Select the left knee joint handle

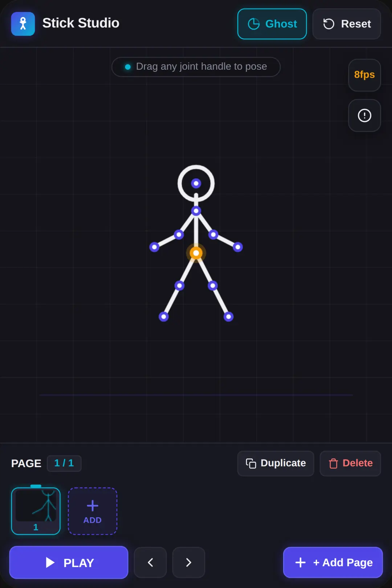[179, 286]
